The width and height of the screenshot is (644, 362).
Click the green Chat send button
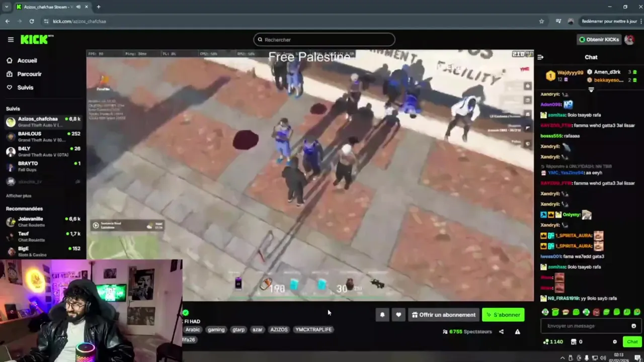coord(632,342)
